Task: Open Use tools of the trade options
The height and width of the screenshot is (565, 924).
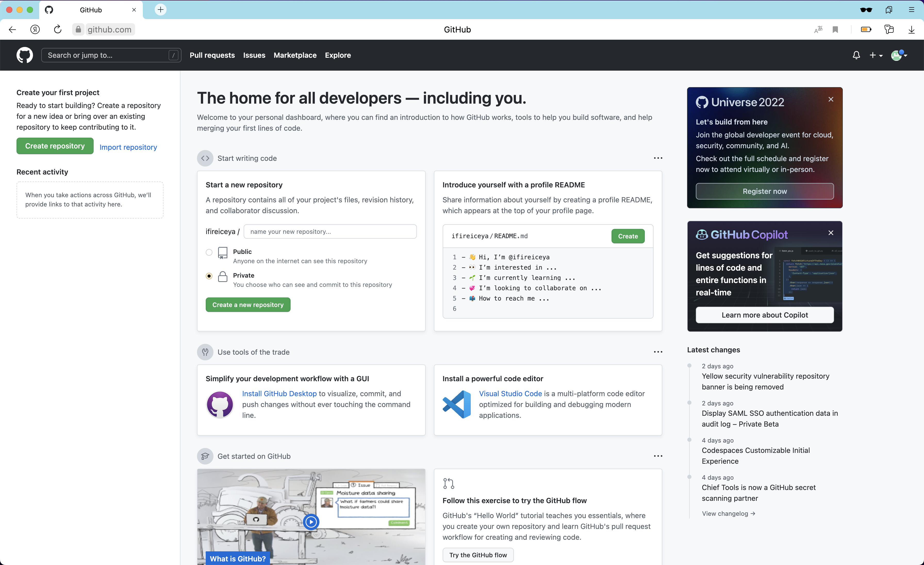Action: coord(658,352)
